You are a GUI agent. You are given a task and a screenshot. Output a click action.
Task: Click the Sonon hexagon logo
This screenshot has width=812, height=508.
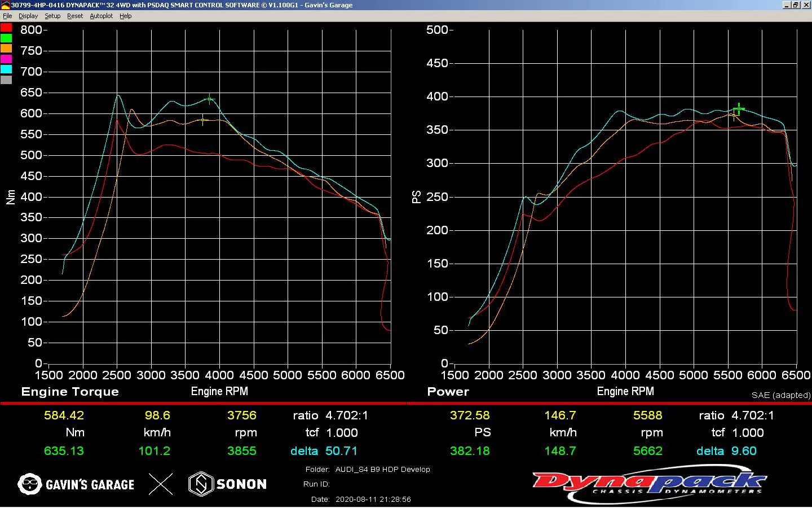coord(201,484)
